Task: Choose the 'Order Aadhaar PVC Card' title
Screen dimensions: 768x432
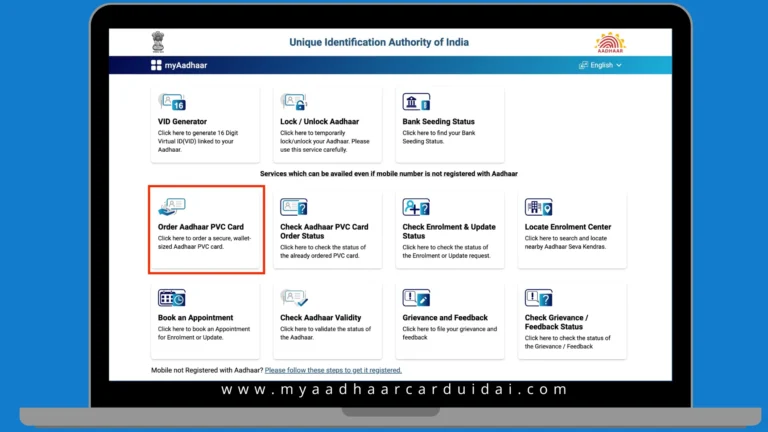Action: point(201,227)
